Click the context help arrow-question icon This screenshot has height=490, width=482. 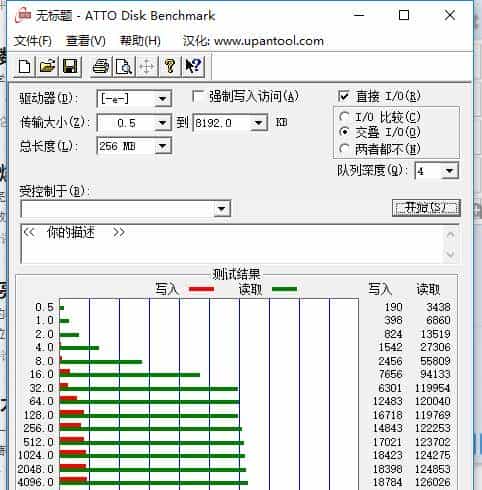(x=193, y=67)
